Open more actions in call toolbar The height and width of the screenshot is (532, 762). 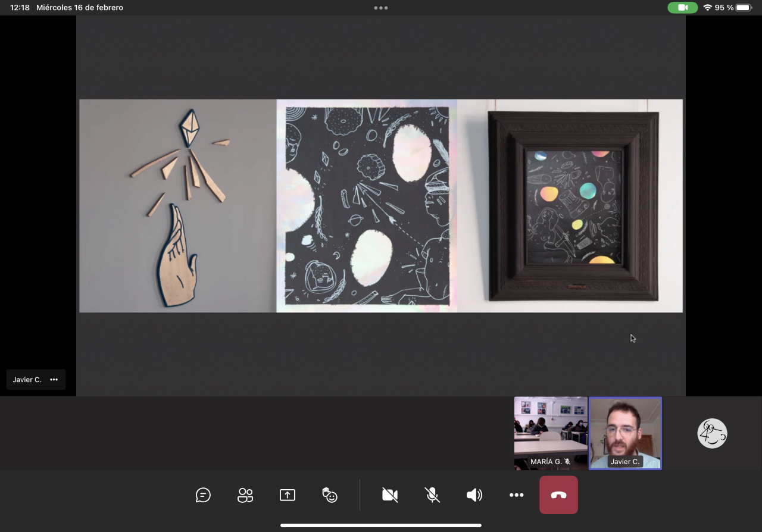[x=516, y=495]
